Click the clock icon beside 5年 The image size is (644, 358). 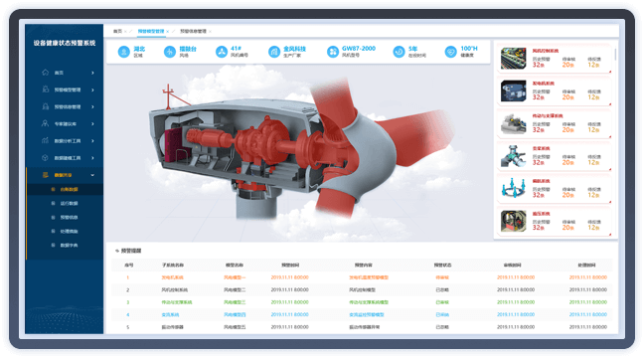[x=399, y=52]
